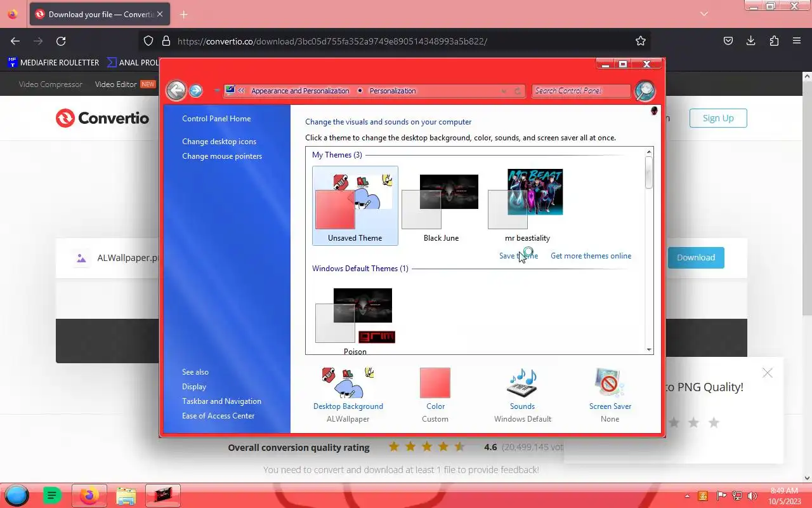The height and width of the screenshot is (508, 812).
Task: Close the Download your file tab
Action: click(x=160, y=15)
